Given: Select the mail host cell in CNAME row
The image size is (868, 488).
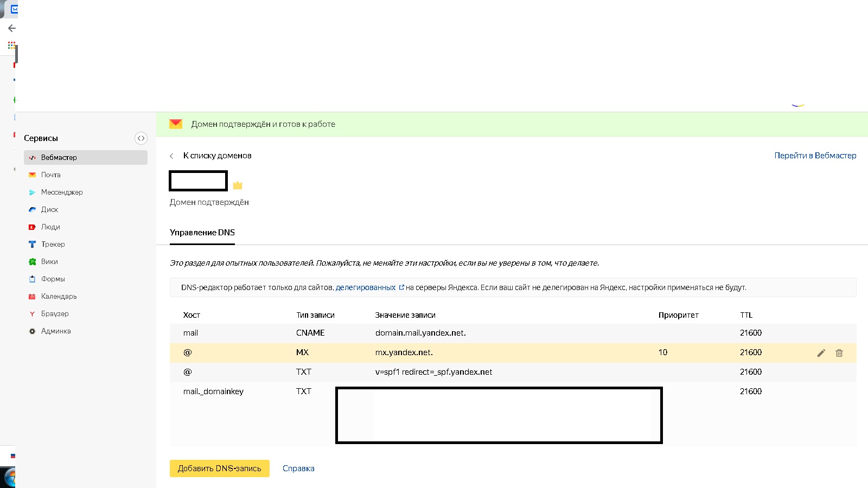Looking at the screenshot, I should 190,333.
